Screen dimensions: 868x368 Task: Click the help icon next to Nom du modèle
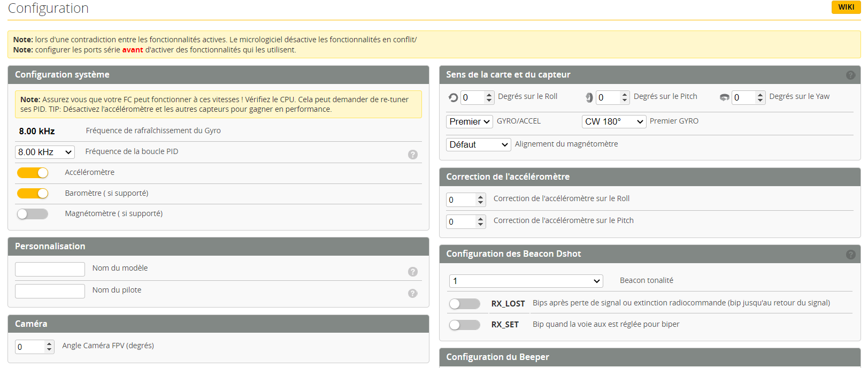coord(412,272)
